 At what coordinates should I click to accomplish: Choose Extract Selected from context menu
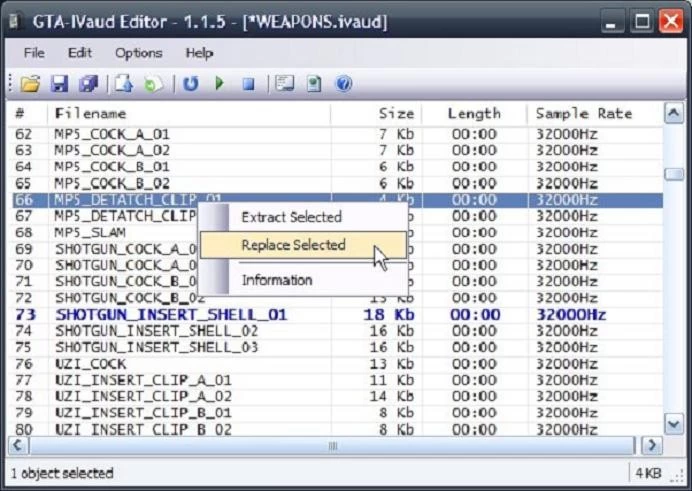(x=291, y=217)
